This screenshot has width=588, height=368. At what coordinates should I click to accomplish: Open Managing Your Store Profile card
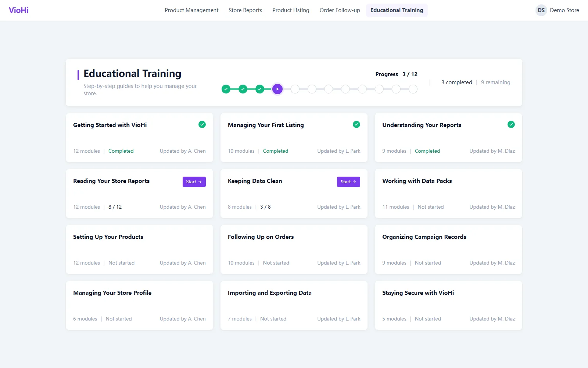click(139, 305)
